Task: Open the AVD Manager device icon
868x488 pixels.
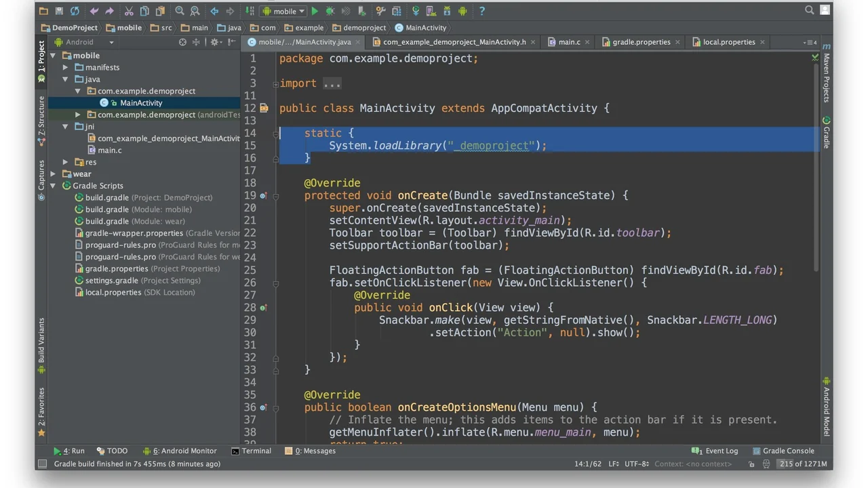Action: click(431, 11)
